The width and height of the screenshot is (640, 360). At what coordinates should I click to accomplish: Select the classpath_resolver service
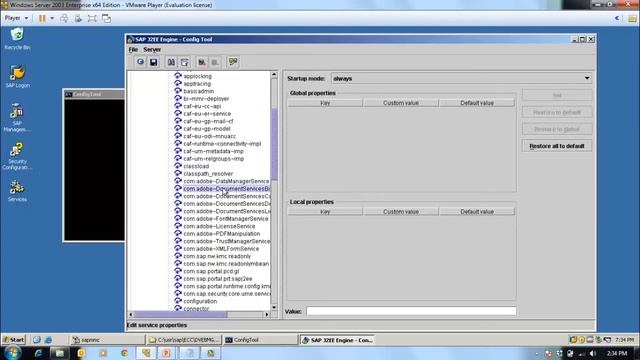(208, 173)
